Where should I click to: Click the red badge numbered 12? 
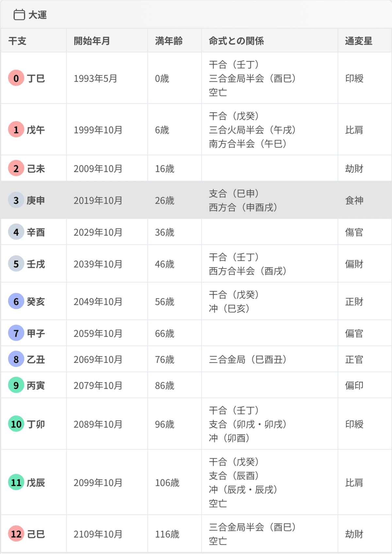pyautogui.click(x=16, y=534)
